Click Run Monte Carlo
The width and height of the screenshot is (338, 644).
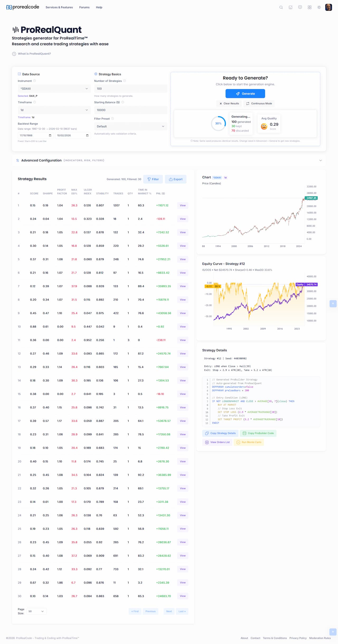point(249,442)
